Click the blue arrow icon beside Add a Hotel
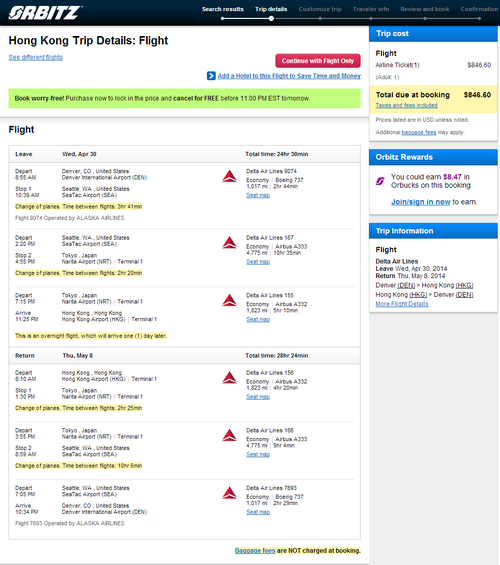Image resolution: width=500 pixels, height=565 pixels. [211, 76]
